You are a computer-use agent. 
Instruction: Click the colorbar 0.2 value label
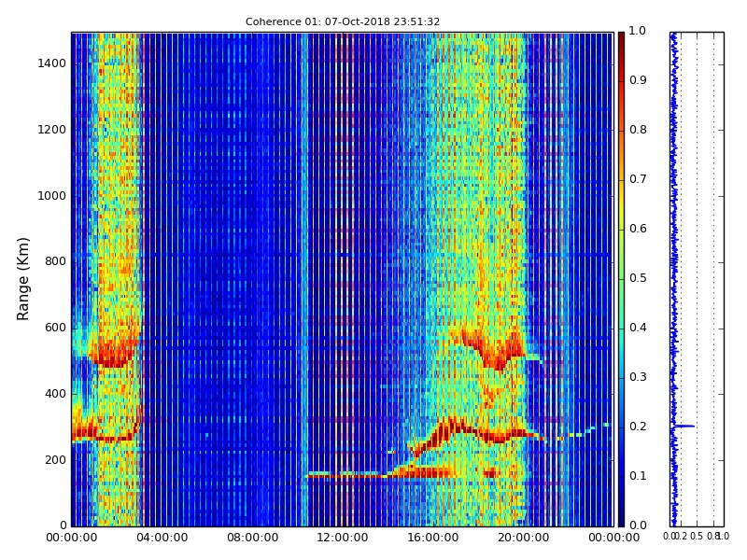(638, 427)
